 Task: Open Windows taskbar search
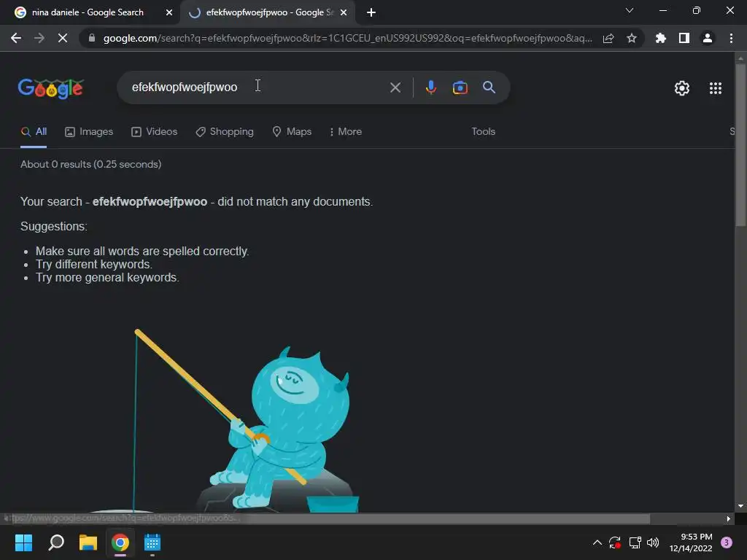[x=56, y=542]
